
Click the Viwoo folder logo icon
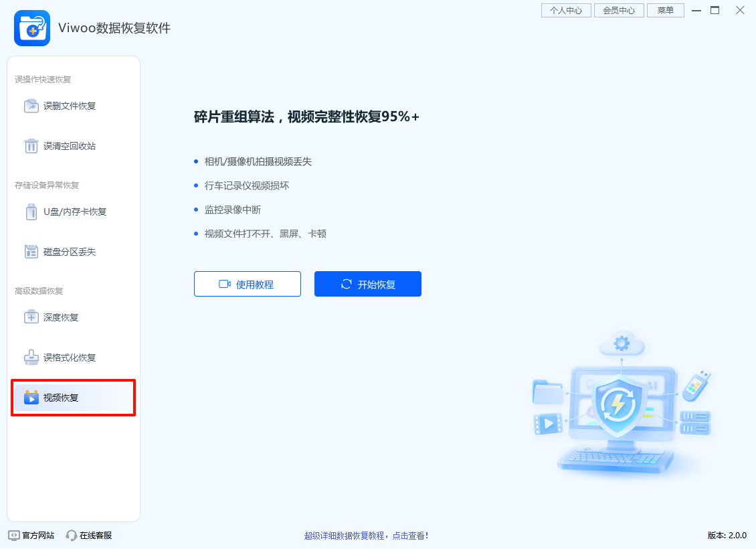(31, 28)
